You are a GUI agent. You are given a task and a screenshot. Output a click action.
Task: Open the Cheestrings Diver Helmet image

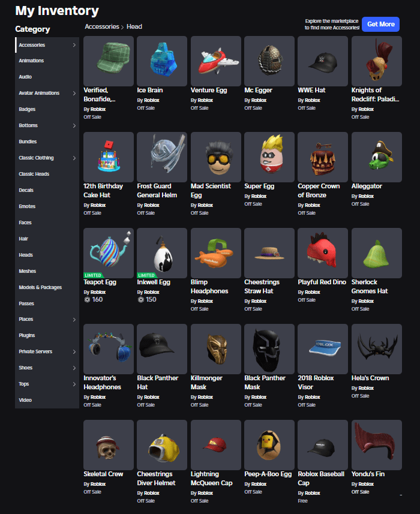pos(162,445)
